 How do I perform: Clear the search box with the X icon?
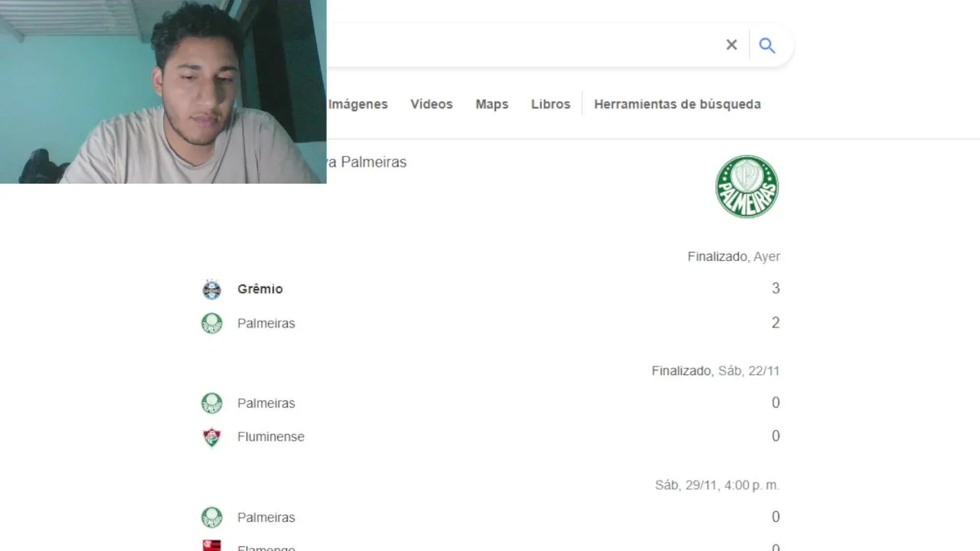[x=731, y=45]
